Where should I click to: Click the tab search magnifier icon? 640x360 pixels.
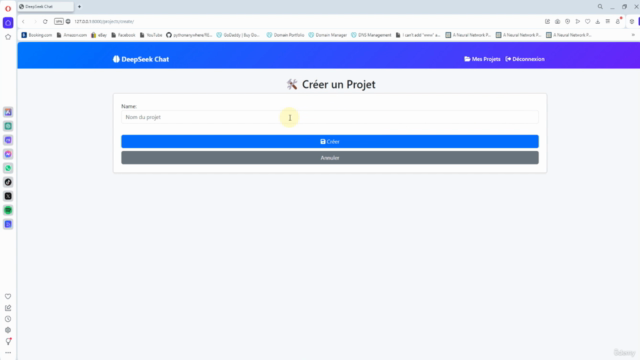600,7
